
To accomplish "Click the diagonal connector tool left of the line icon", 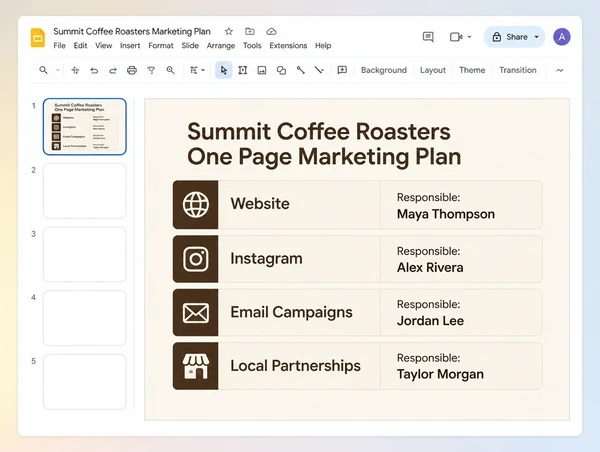I will 300,70.
